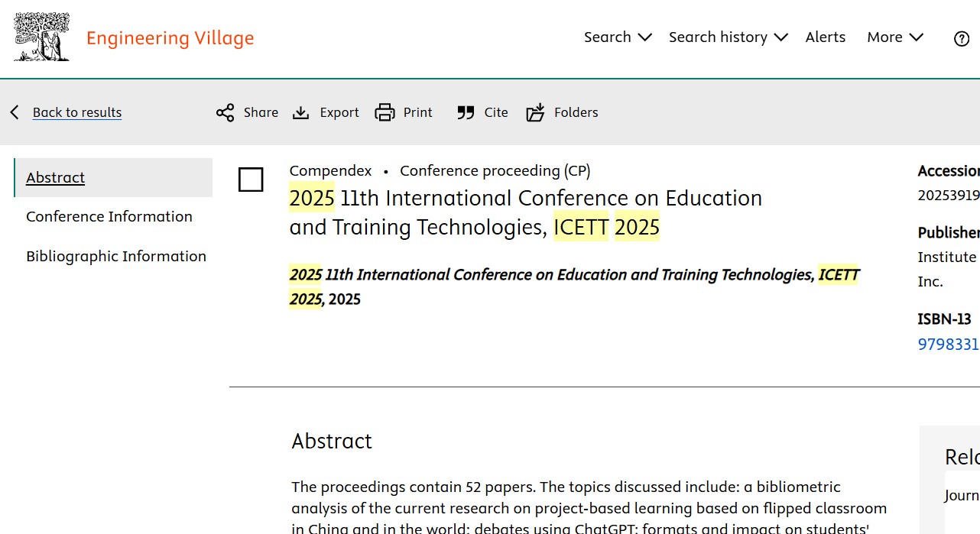The height and width of the screenshot is (534, 980).
Task: Click the Publisher label
Action: point(948,232)
